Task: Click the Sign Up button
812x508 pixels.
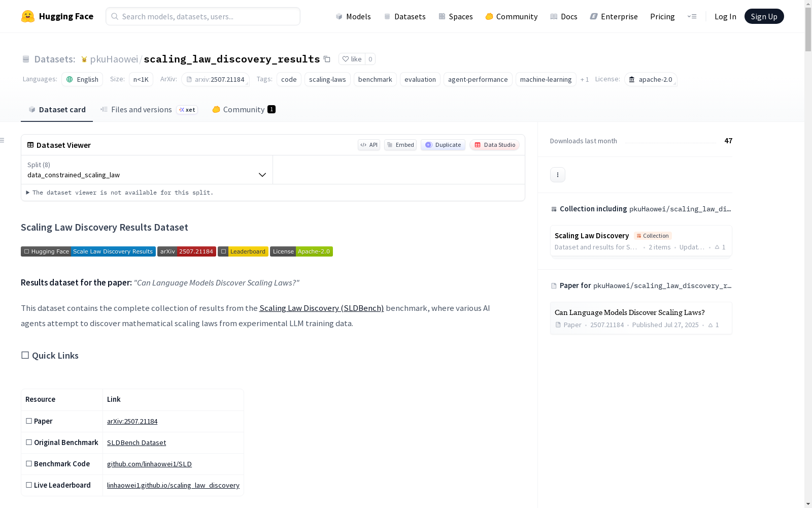Action: pos(764,16)
